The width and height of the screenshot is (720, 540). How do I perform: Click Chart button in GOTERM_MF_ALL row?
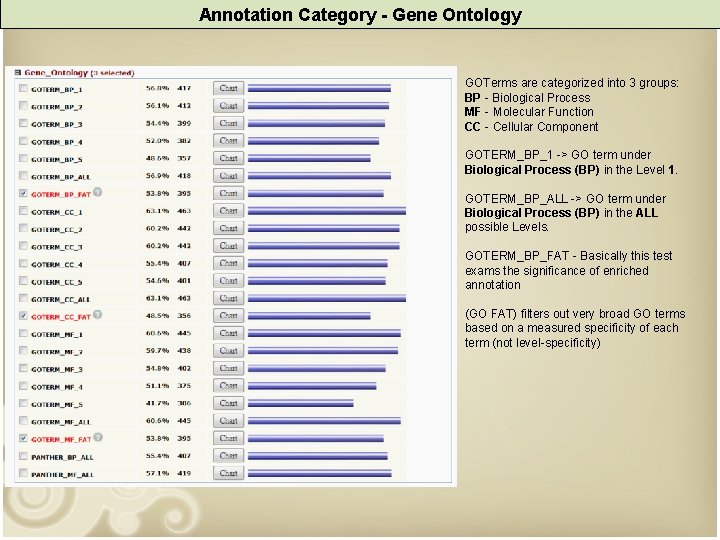point(228,421)
